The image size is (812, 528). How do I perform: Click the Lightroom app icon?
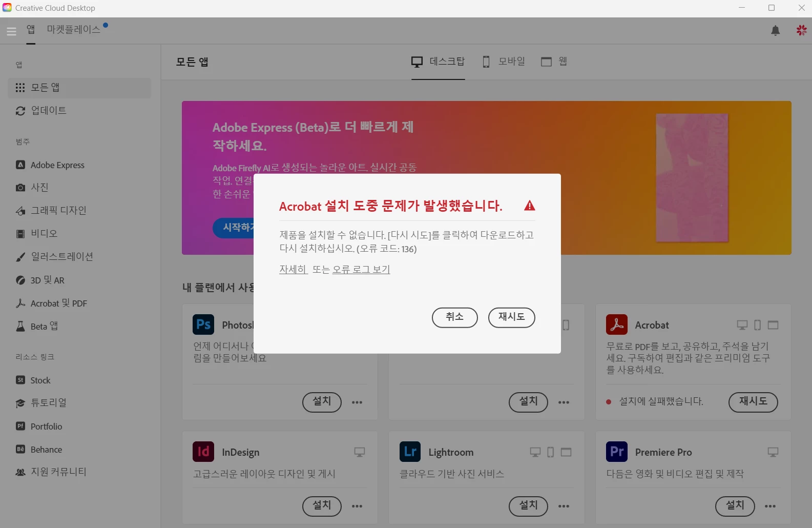tap(410, 452)
